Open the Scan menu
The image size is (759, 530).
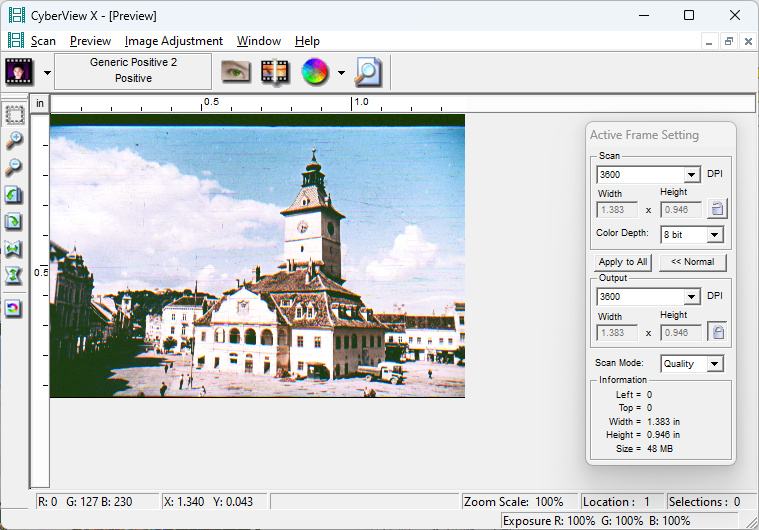click(43, 41)
